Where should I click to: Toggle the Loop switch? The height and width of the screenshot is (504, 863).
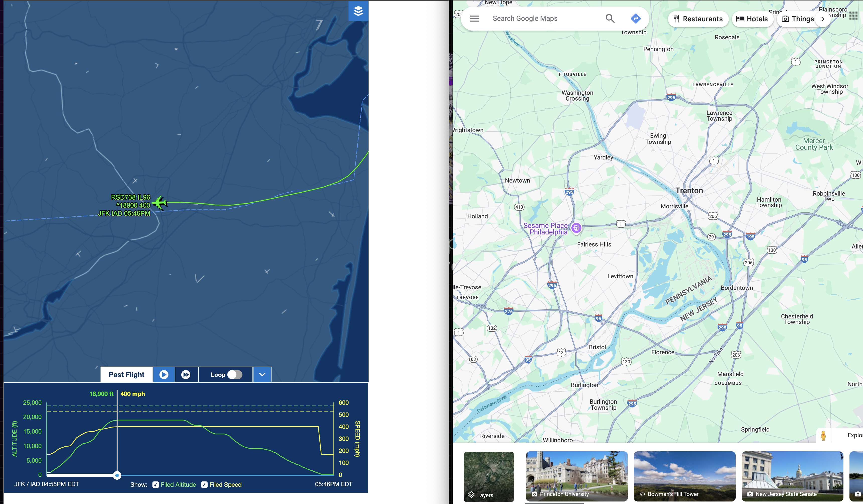[x=235, y=375]
